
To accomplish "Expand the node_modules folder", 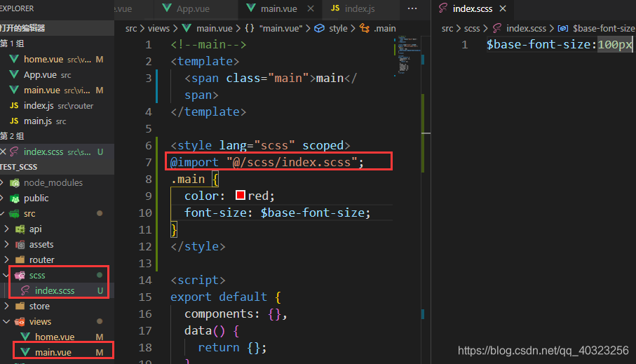I will coord(57,182).
